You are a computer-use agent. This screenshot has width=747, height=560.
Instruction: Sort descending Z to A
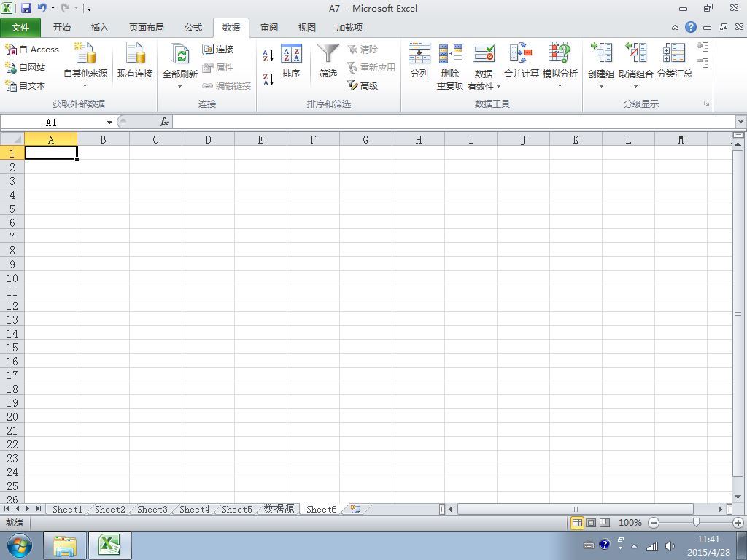268,79
